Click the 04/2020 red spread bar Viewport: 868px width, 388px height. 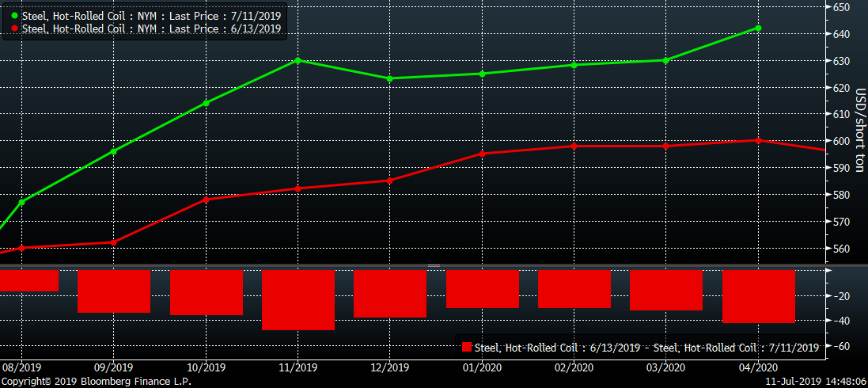coord(758,296)
